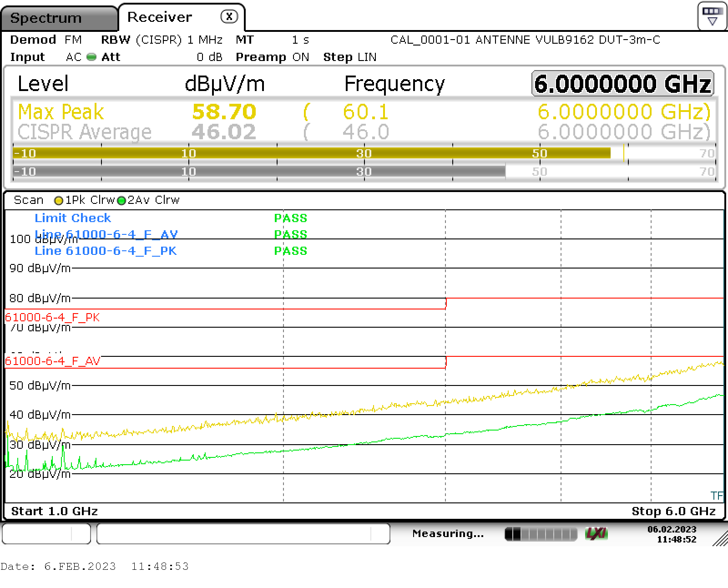Click the Stop 6.0 GHz label
Image resolution: width=728 pixels, height=588 pixels.
(674, 511)
